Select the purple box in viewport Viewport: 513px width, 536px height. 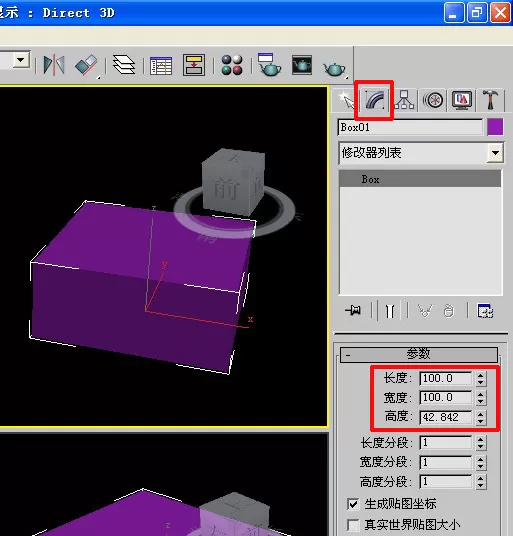click(137, 287)
